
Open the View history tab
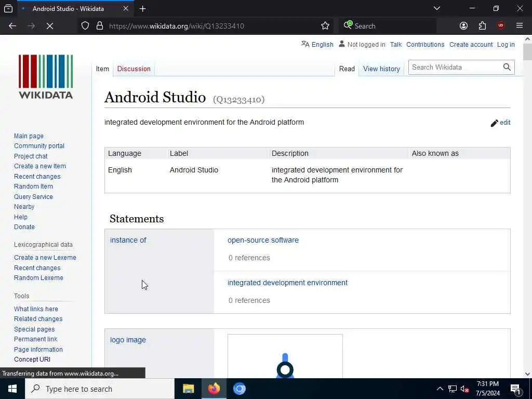pyautogui.click(x=381, y=69)
